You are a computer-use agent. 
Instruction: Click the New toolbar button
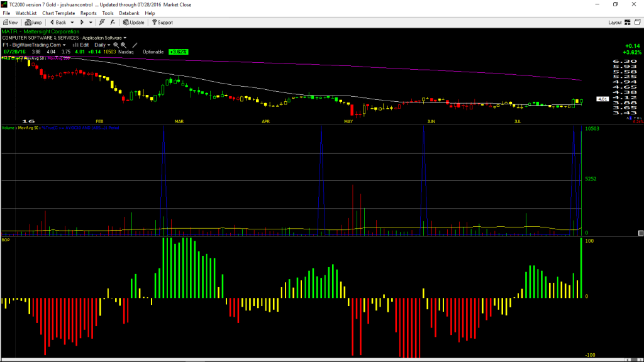(10, 23)
